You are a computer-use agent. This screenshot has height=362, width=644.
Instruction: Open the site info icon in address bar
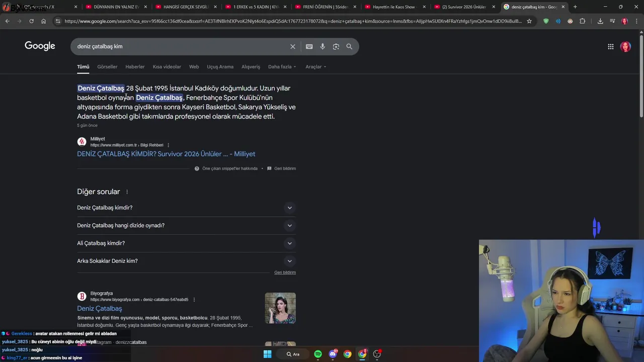pyautogui.click(x=58, y=21)
